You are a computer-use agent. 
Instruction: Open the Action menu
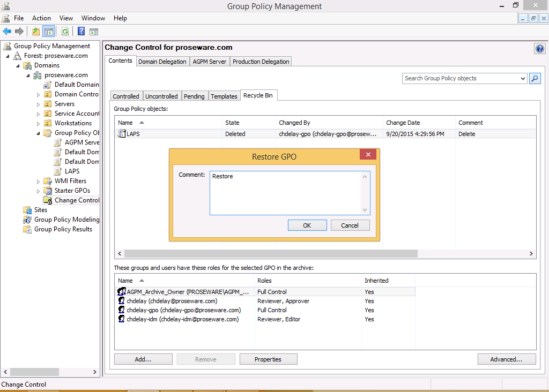tap(41, 18)
